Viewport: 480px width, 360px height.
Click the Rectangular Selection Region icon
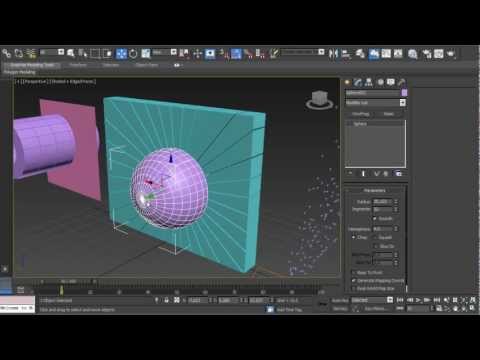95,53
